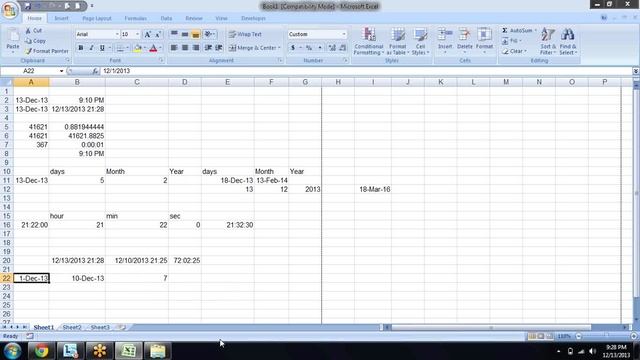Toggle Center alignment

tap(185, 48)
